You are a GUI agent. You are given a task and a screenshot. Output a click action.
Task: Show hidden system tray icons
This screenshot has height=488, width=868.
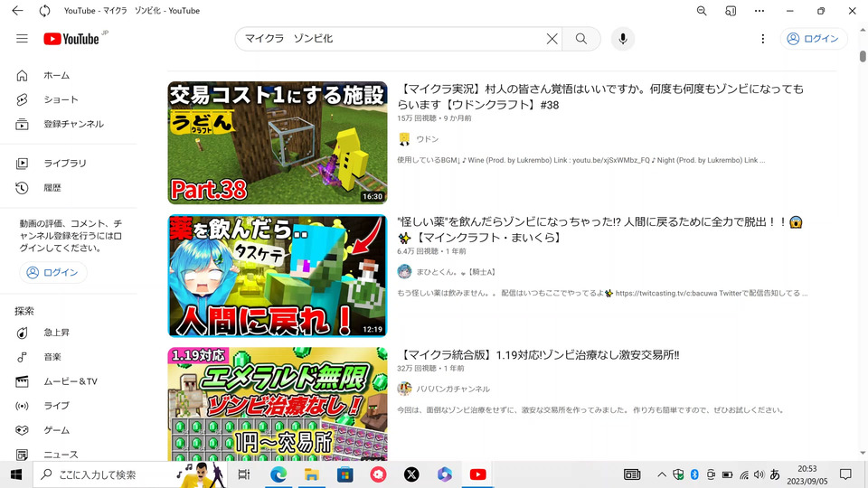[x=662, y=474]
